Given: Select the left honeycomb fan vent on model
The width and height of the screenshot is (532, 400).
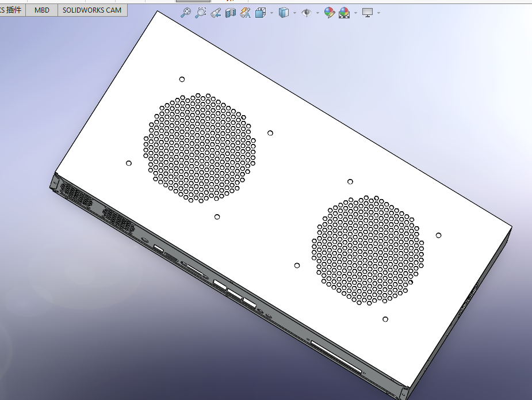Looking at the screenshot, I should (x=200, y=148).
